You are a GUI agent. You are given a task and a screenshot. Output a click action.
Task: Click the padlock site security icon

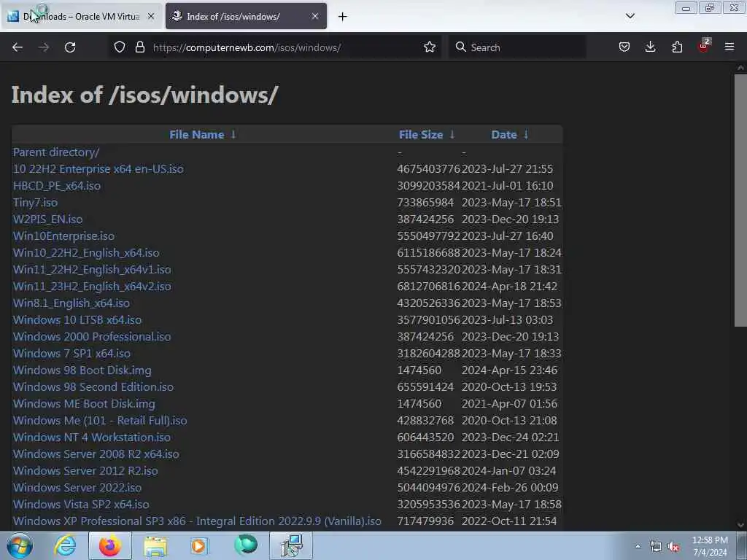139,47
